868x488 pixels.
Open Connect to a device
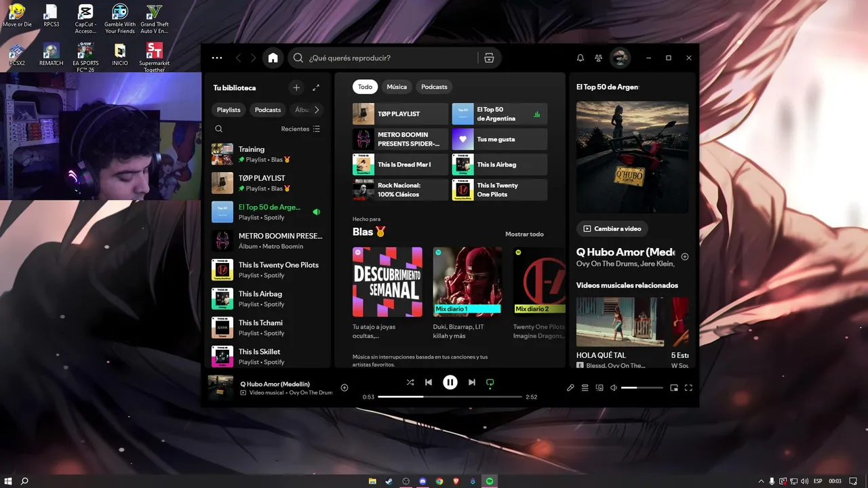tap(599, 388)
